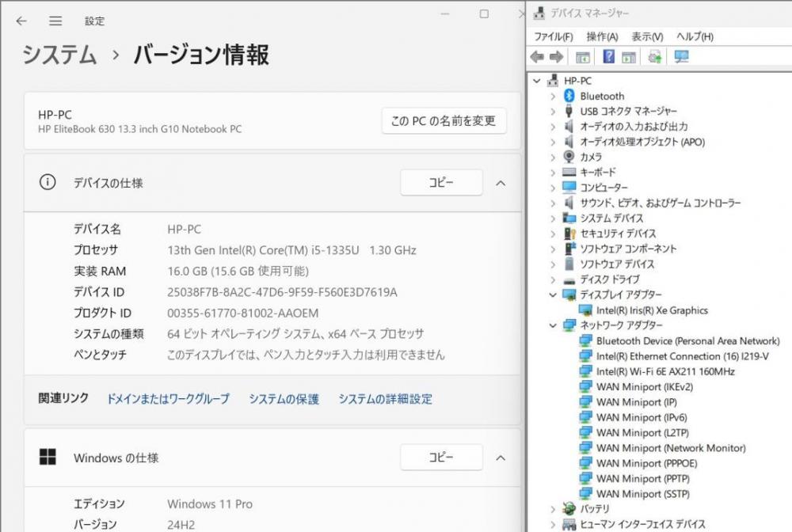The height and width of the screenshot is (532, 792).
Task: Select the ソフトウェア コンポーネント icon
Action: (569, 249)
